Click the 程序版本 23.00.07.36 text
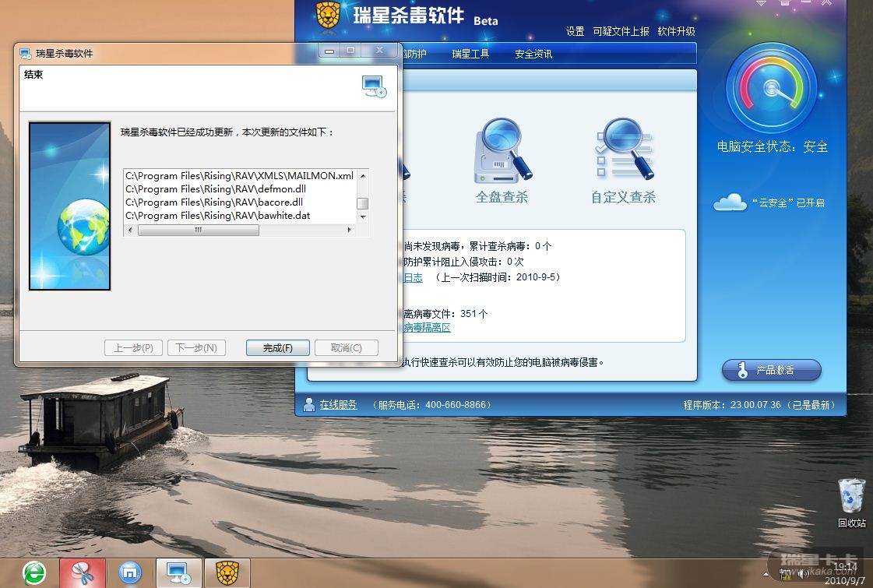The height and width of the screenshot is (588, 873). click(x=732, y=405)
